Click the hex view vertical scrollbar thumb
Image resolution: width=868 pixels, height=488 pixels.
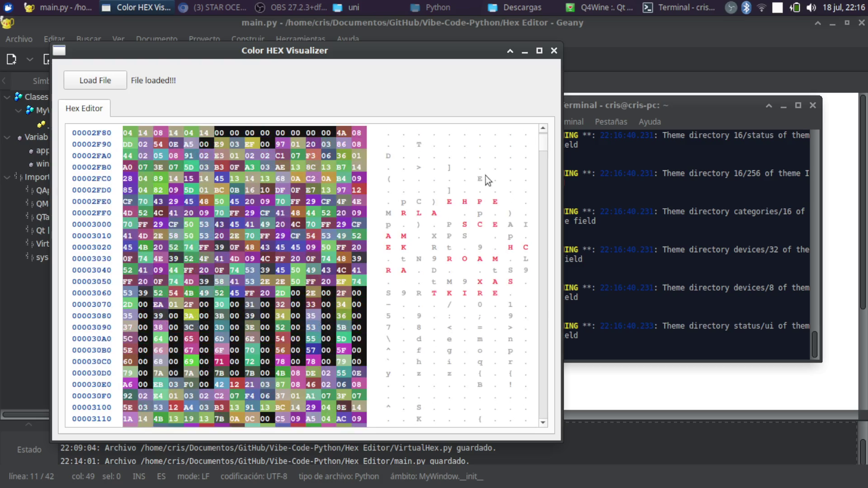pyautogui.click(x=543, y=142)
